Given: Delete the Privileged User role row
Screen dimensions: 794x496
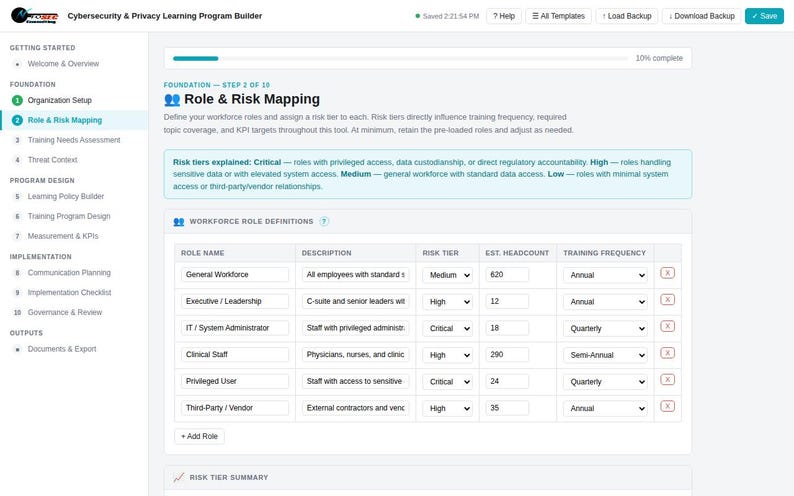Looking at the screenshot, I should tap(667, 380).
